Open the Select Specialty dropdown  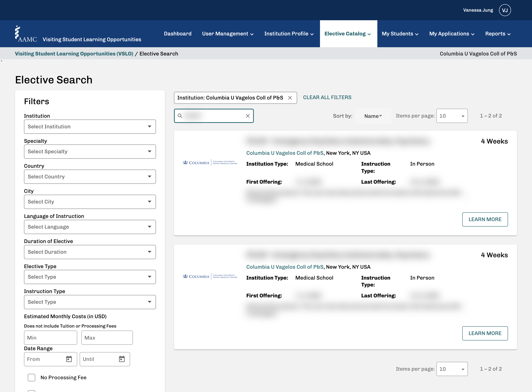pos(90,152)
